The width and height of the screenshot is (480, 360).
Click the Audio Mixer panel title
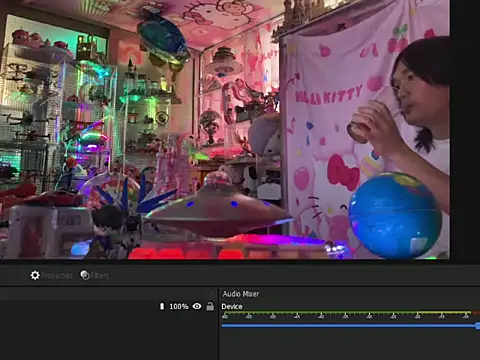click(241, 294)
